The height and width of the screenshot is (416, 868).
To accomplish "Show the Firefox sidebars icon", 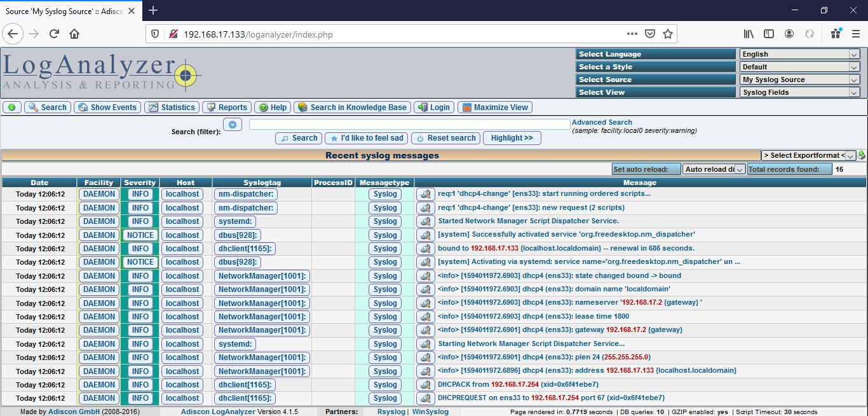I will (769, 34).
